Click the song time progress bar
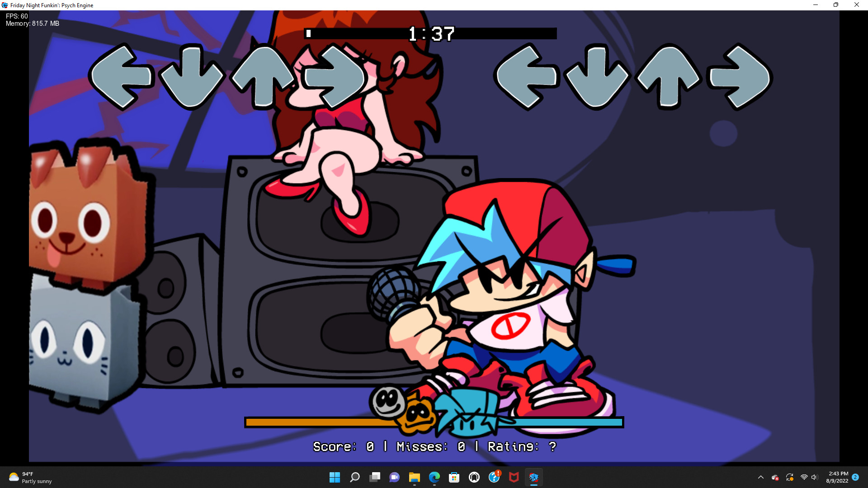The width and height of the screenshot is (868, 488). 430,33
